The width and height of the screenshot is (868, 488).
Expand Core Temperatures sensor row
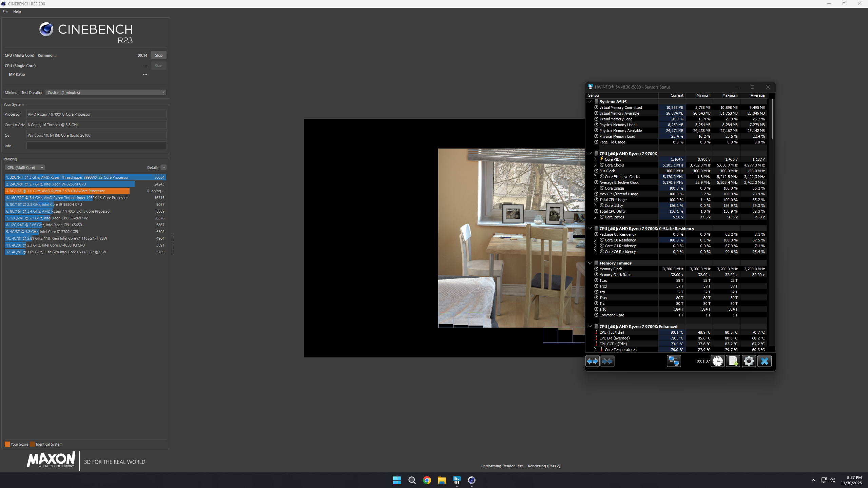595,350
